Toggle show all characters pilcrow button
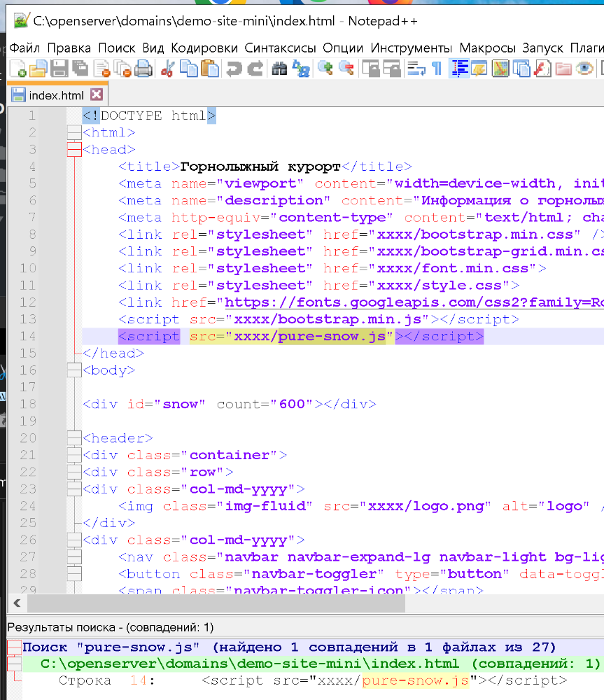Screen dimensions: 604x700 [x=436, y=69]
